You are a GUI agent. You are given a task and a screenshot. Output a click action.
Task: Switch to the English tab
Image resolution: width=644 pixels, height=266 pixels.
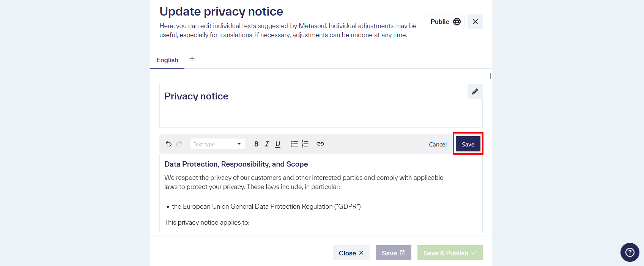click(167, 60)
